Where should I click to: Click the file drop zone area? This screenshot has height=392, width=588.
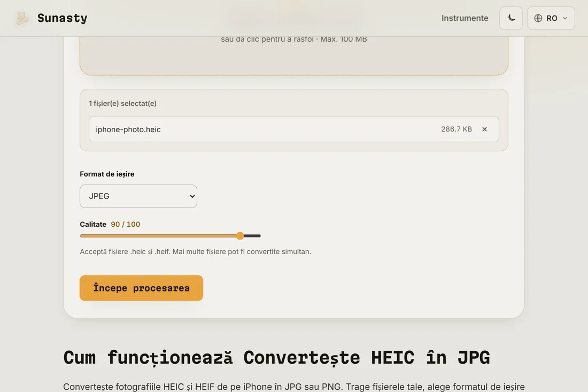294,56
